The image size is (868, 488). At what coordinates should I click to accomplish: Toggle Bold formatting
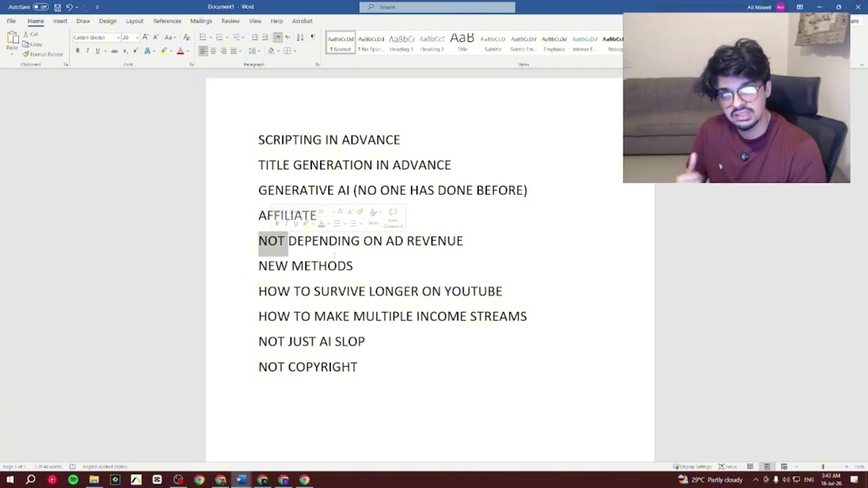pyautogui.click(x=77, y=51)
